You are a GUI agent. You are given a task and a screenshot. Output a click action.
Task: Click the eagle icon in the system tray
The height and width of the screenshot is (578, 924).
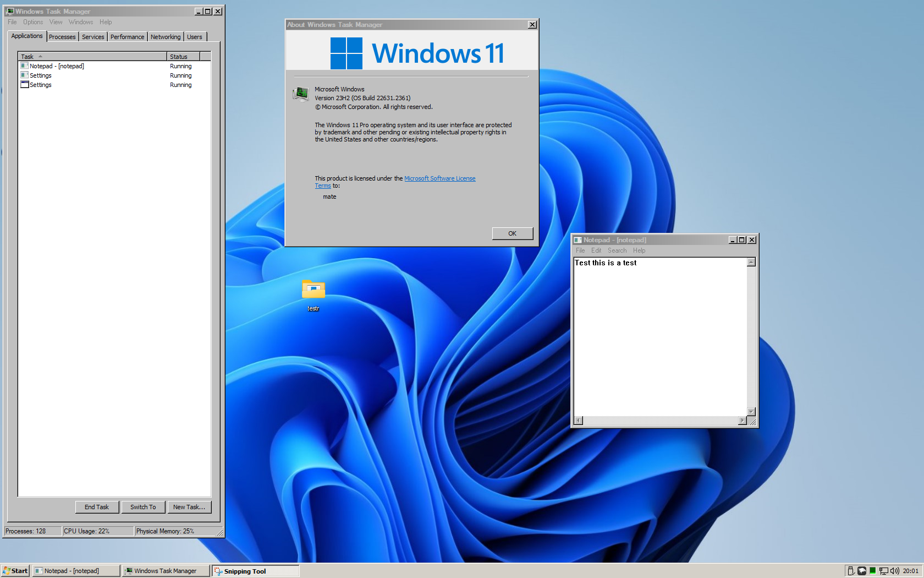[x=862, y=571]
